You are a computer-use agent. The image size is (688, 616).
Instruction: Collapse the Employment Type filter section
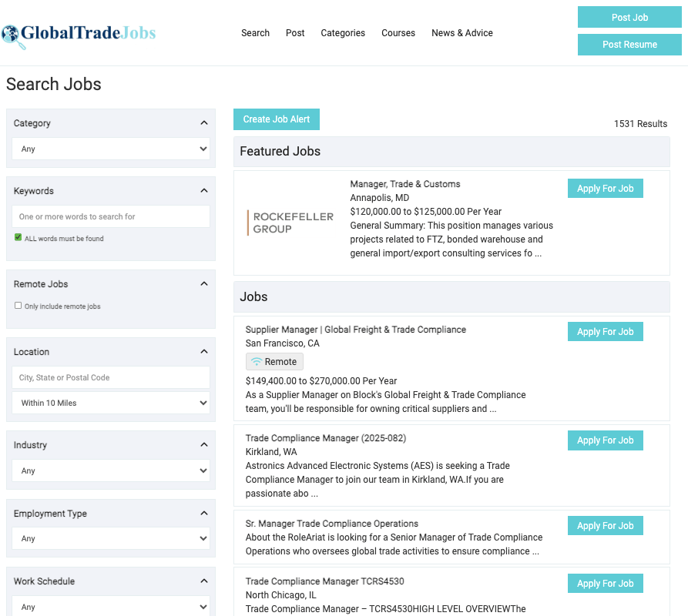pos(204,513)
